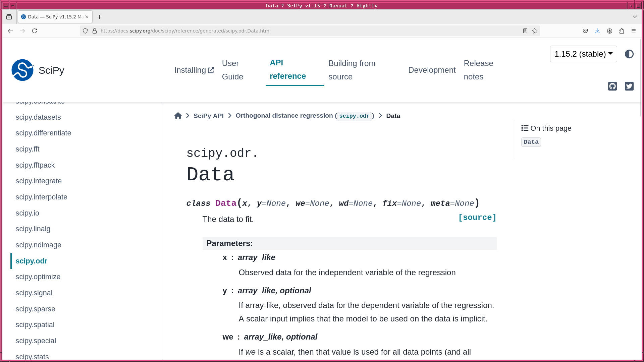Click the home breadcrumb icon
644x362 pixels.
pyautogui.click(x=178, y=116)
